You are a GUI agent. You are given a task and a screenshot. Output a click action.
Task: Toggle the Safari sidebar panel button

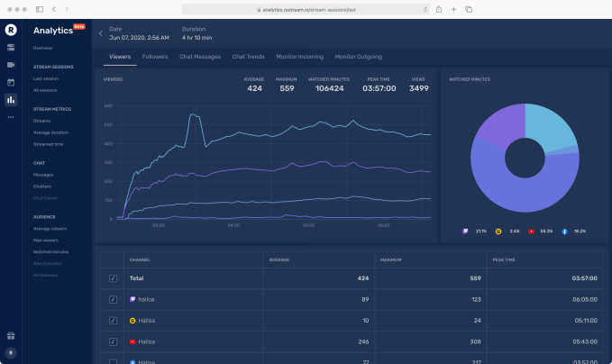tap(40, 9)
